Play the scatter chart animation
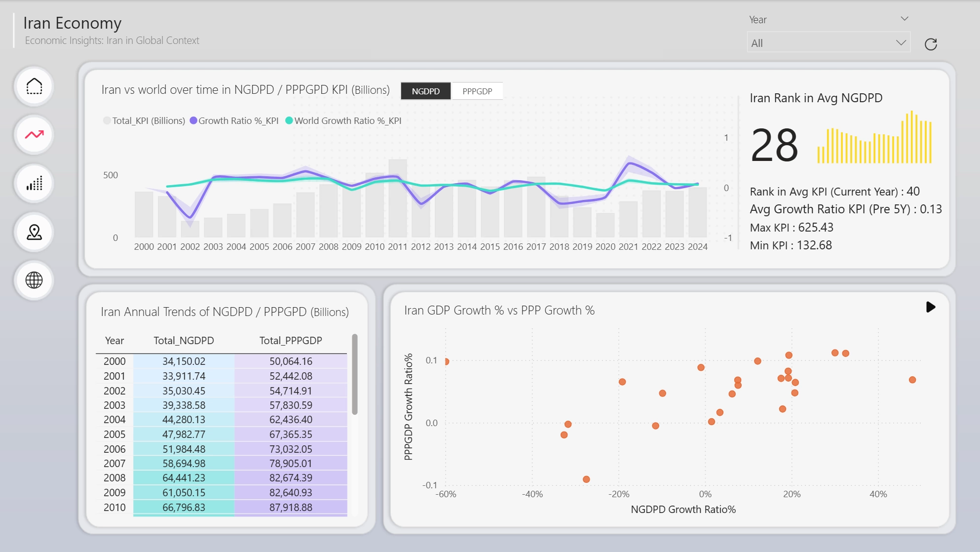 pos(931,307)
